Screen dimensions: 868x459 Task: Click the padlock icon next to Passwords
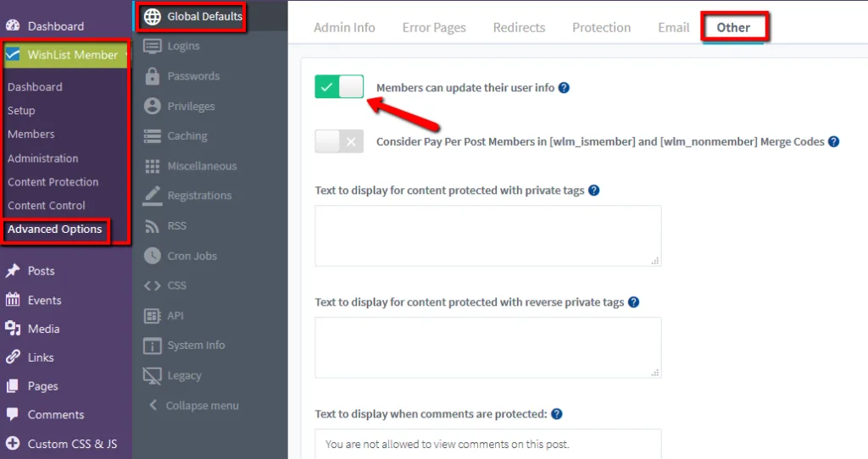tap(153, 76)
